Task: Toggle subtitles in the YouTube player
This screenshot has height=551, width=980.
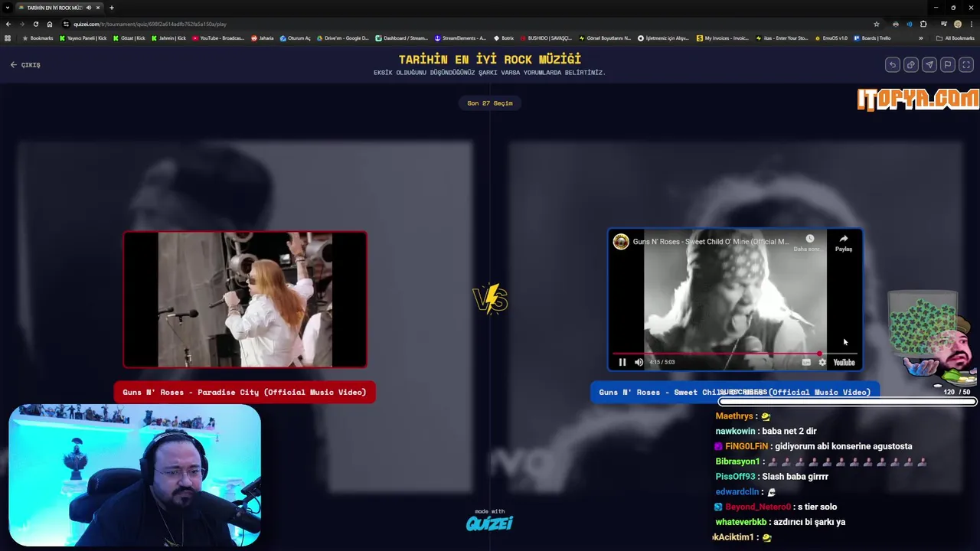Action: tap(806, 362)
